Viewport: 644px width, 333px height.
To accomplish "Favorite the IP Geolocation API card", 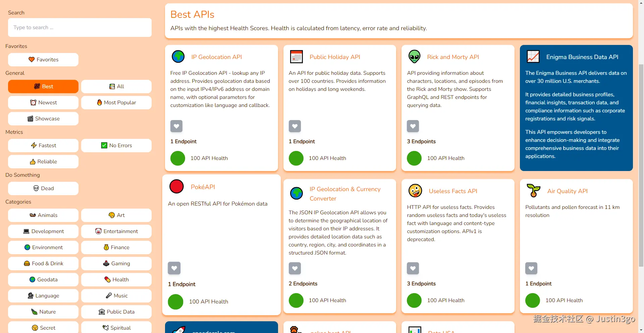I will tap(176, 126).
